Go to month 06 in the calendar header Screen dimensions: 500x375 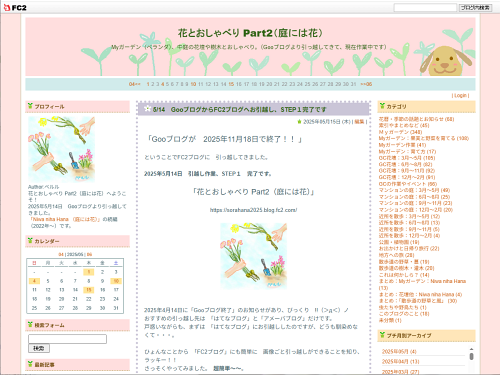pos(89,254)
